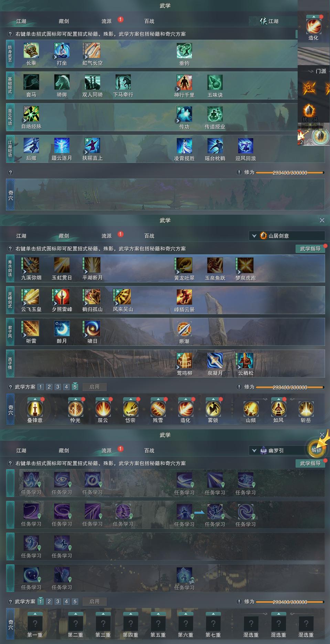Choose martial scheme 4 in 幽罗引 panel

[x=66, y=602]
